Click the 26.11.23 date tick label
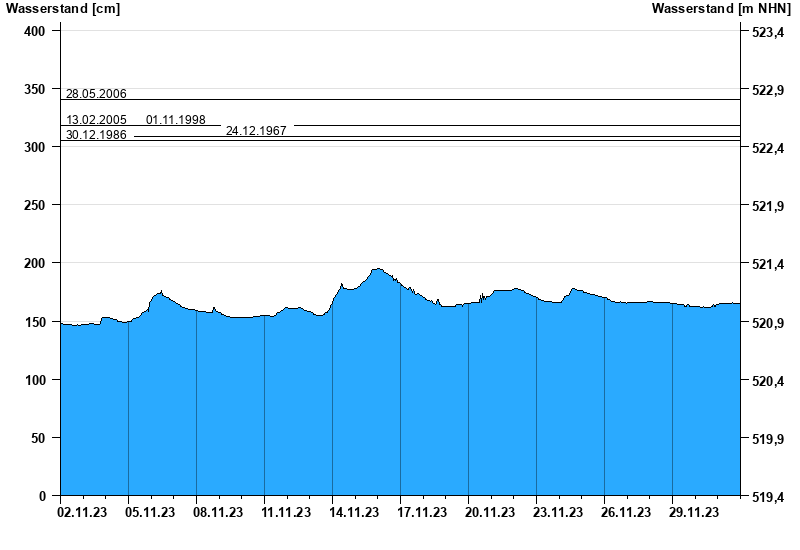The width and height of the screenshot is (800, 550). 625,512
